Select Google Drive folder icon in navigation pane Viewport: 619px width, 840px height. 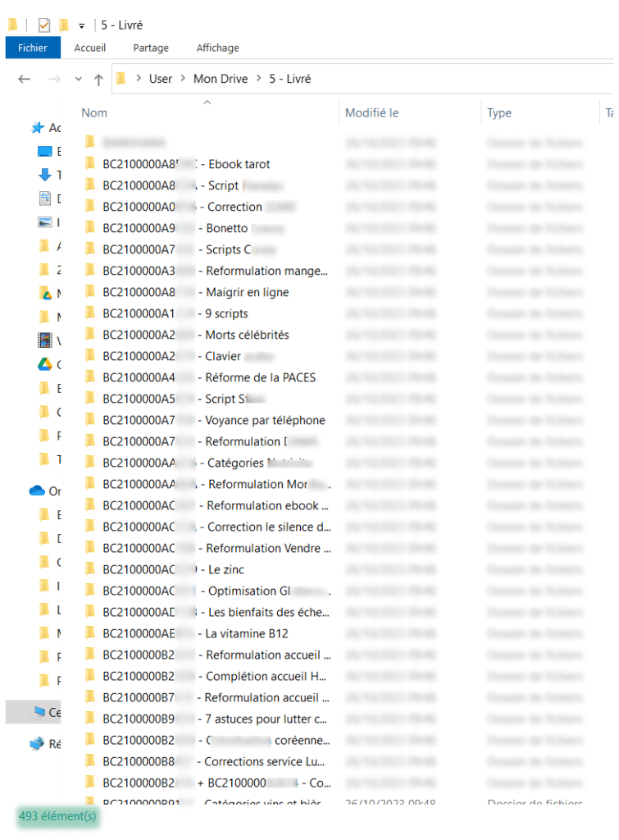coord(45,293)
